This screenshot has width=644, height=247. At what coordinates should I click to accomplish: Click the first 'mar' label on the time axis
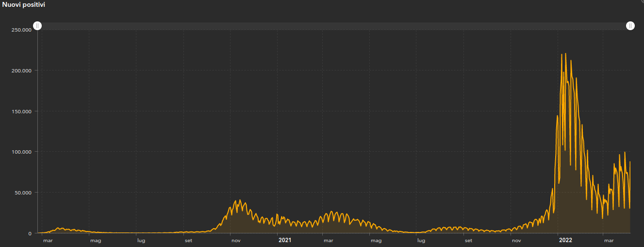[48, 240]
